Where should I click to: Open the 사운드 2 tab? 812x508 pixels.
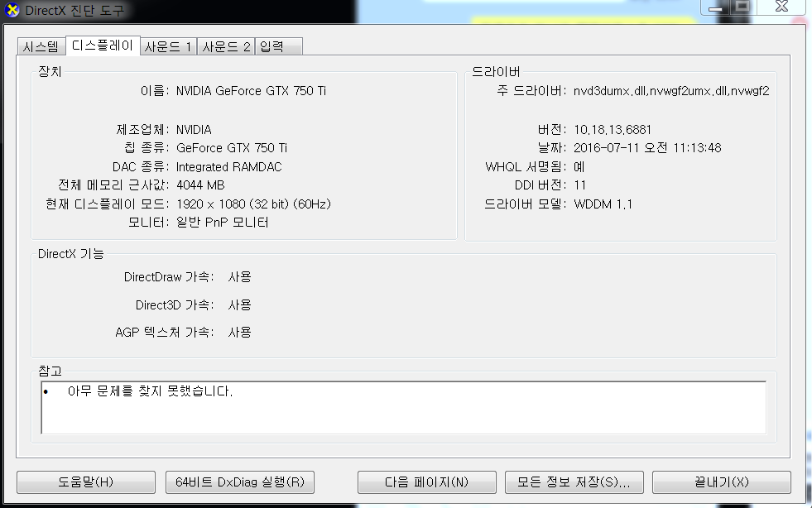pyautogui.click(x=226, y=46)
